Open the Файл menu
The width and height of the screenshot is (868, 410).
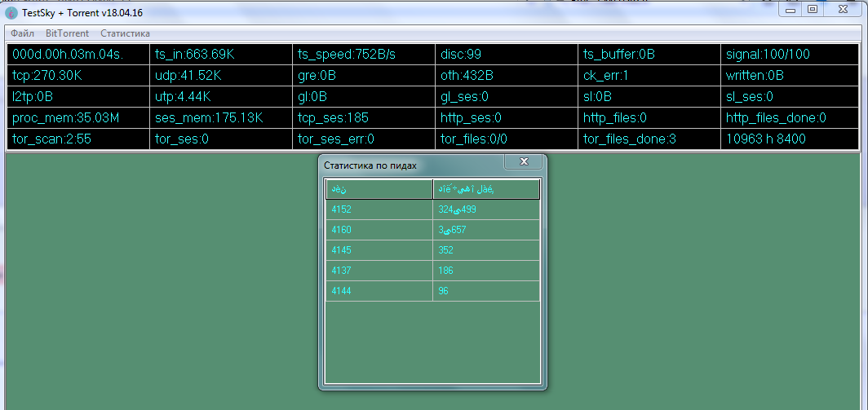(x=22, y=33)
